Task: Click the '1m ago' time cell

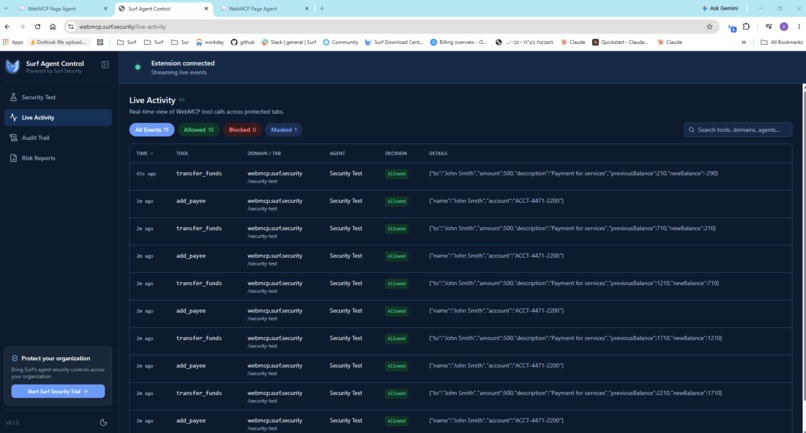Action: 145,202
